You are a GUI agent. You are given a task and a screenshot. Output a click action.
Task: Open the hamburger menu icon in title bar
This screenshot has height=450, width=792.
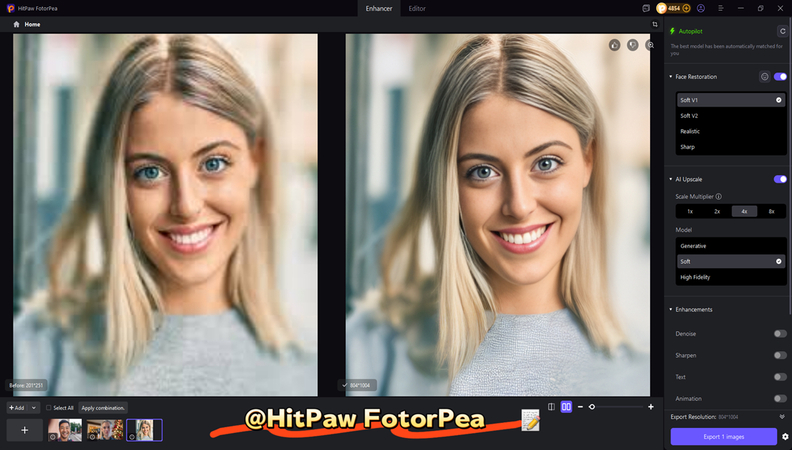point(721,9)
